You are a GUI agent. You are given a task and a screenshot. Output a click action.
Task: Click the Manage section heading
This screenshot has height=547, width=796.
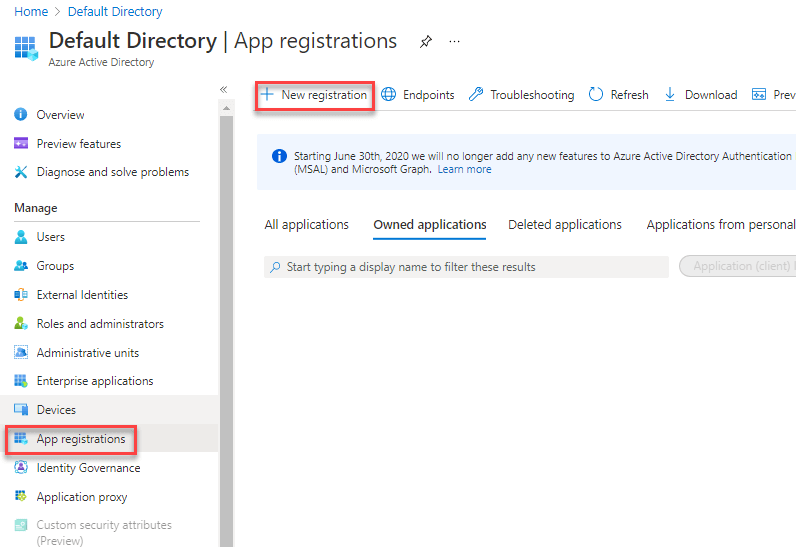tap(36, 208)
